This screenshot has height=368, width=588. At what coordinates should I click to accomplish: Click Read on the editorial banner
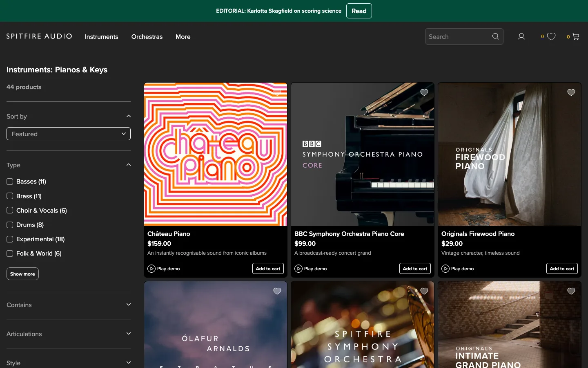[359, 11]
